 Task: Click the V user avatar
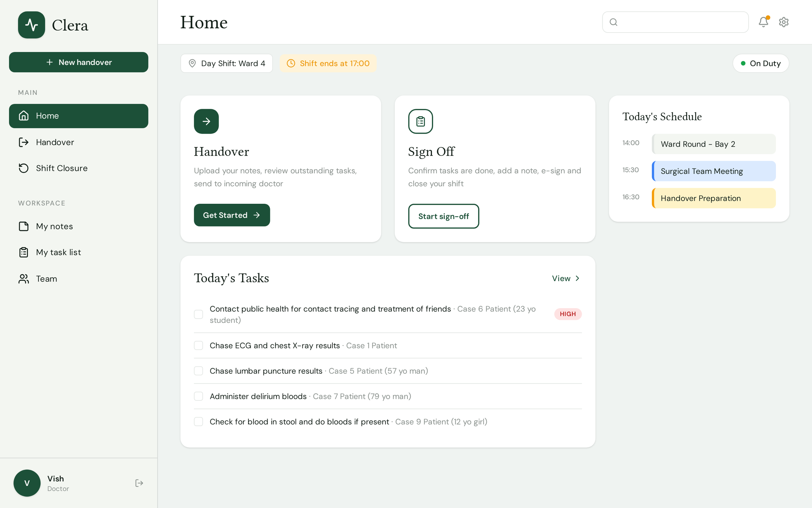(27, 483)
